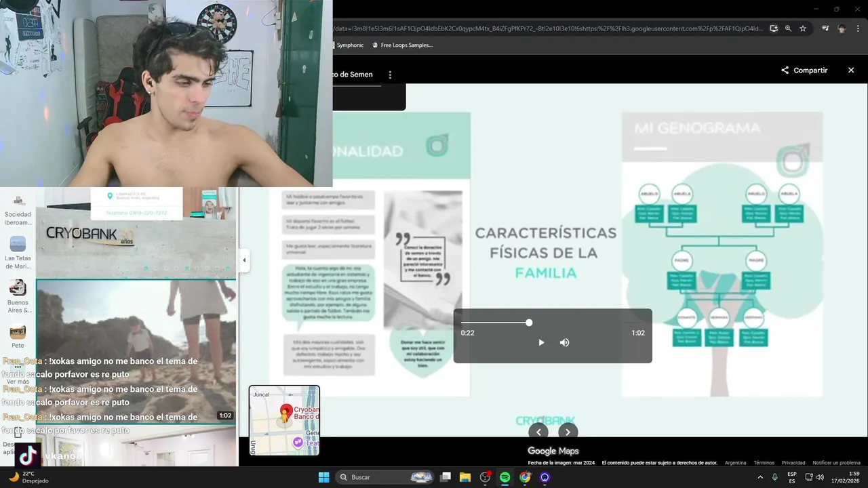Click the zoom magnifier in the address bar
This screenshot has width=868, height=488.
tap(788, 28)
